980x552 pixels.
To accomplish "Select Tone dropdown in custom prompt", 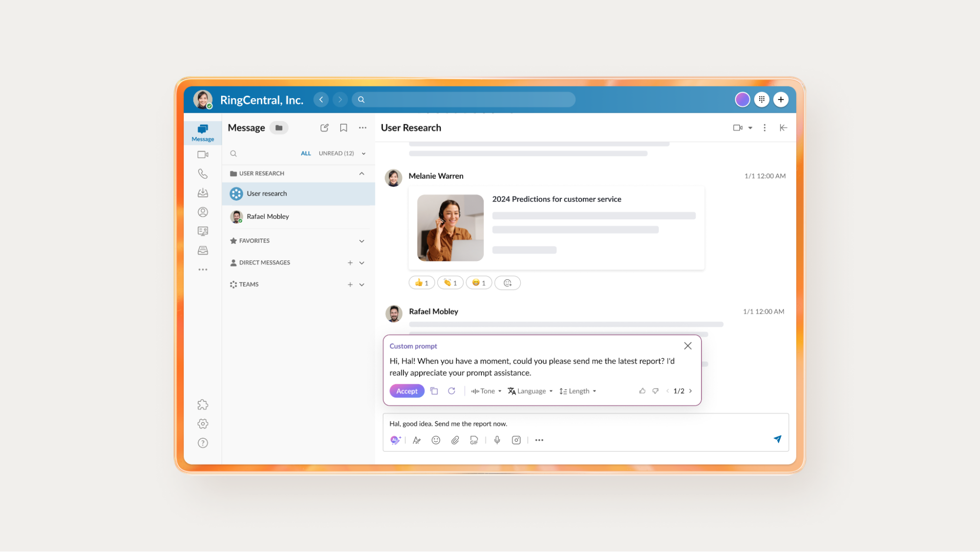I will (x=486, y=391).
